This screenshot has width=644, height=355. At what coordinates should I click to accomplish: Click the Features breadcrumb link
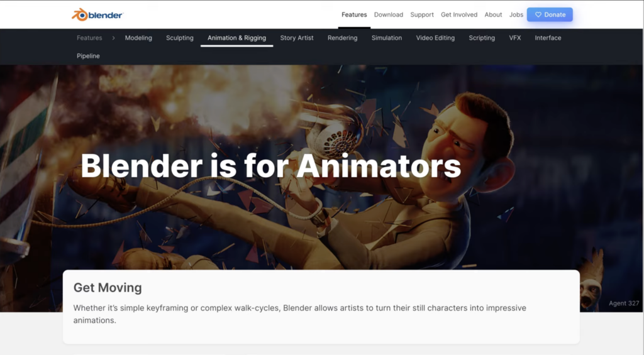[x=89, y=38]
